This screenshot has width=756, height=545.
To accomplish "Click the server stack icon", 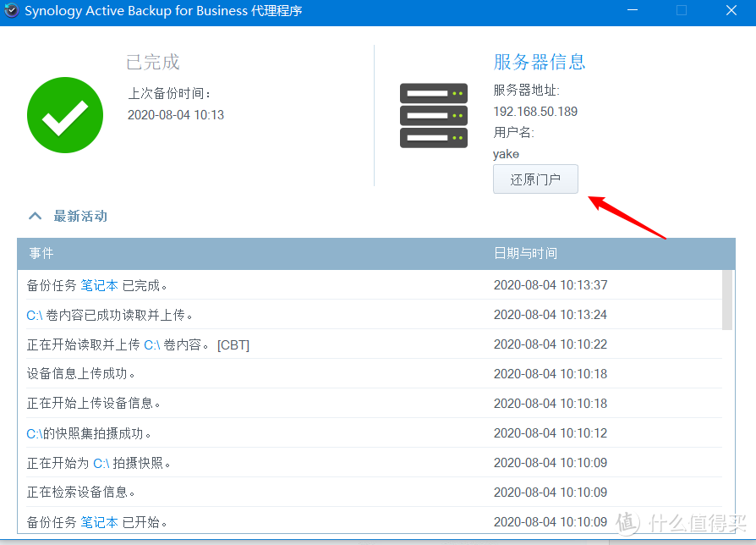I will [x=434, y=115].
